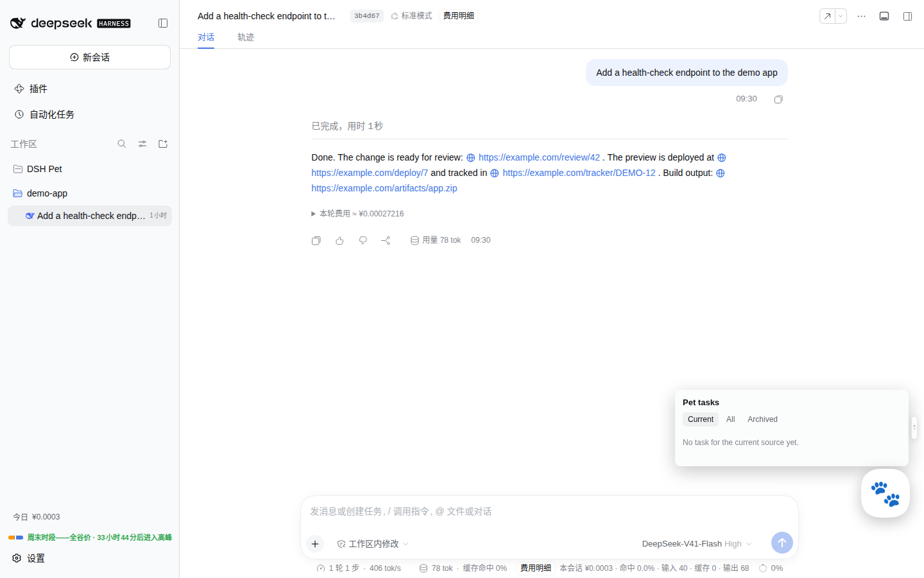Image resolution: width=924 pixels, height=578 pixels.
Task: Click the 费用明细 button in status bar
Action: tap(536, 568)
